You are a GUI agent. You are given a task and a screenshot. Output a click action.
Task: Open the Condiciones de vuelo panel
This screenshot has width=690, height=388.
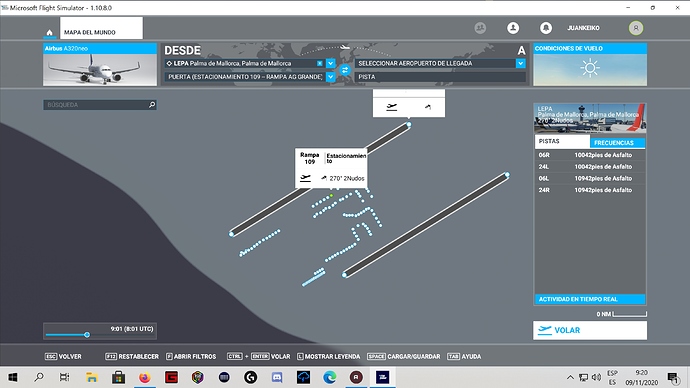[590, 64]
